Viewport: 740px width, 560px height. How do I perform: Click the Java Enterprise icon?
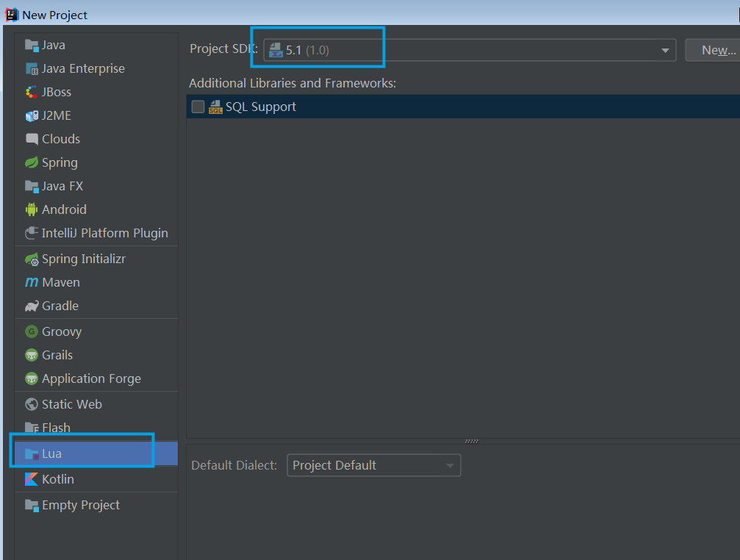pyautogui.click(x=32, y=69)
